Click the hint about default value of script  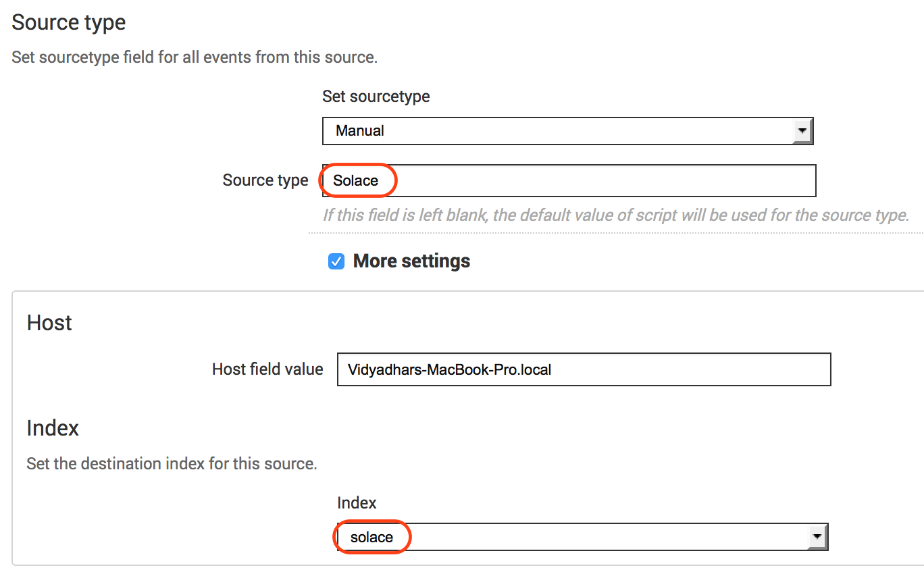616,215
